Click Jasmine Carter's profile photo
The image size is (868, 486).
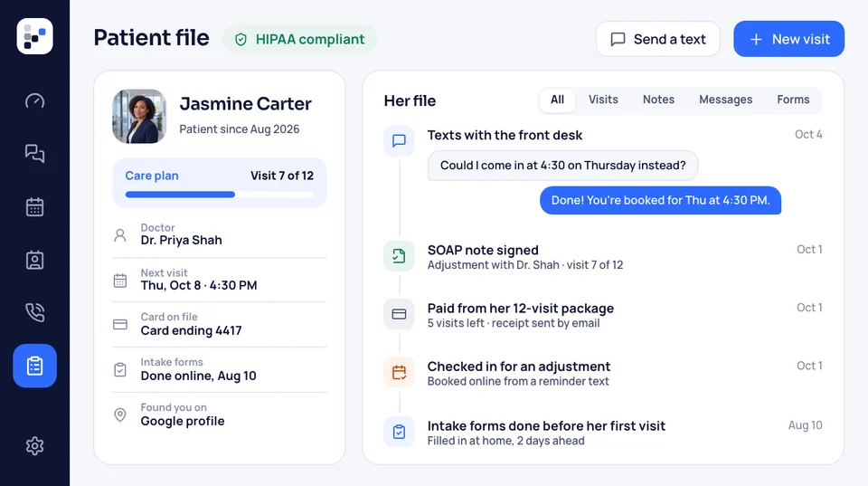tap(139, 117)
